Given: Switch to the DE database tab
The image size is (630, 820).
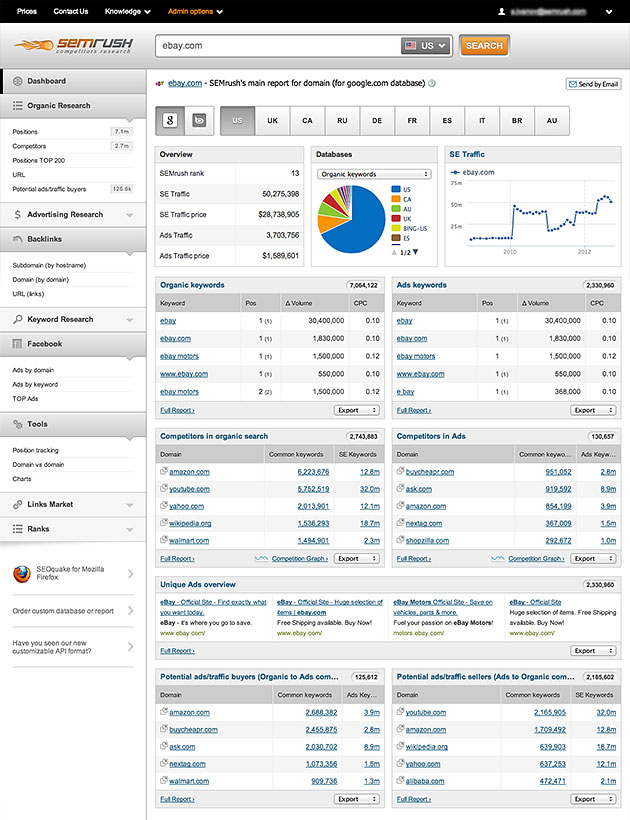Looking at the screenshot, I should [x=377, y=121].
